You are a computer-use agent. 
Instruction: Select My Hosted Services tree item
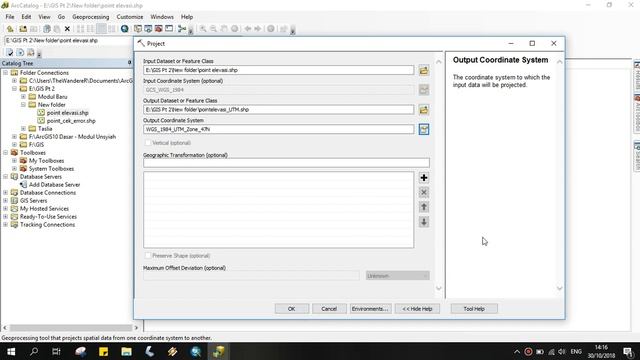(x=44, y=209)
